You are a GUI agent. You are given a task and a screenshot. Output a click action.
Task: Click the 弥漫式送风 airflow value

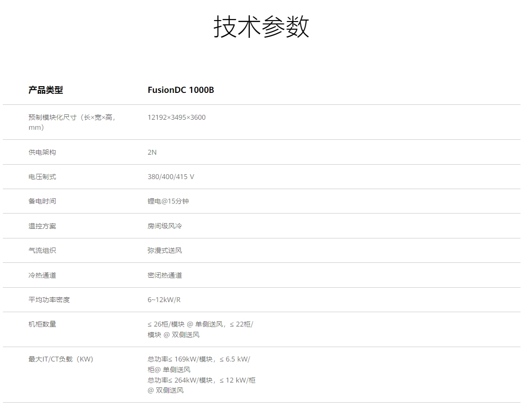click(164, 250)
